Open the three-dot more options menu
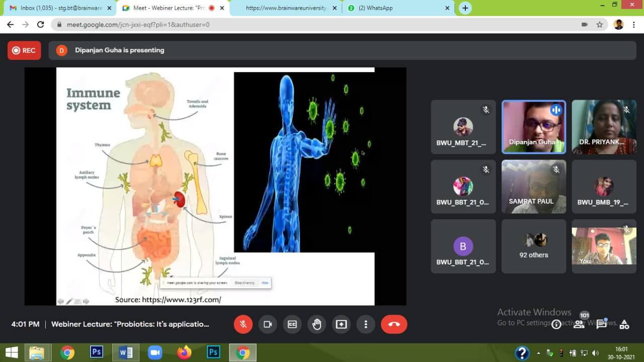This screenshot has height=362, width=644. (366, 324)
